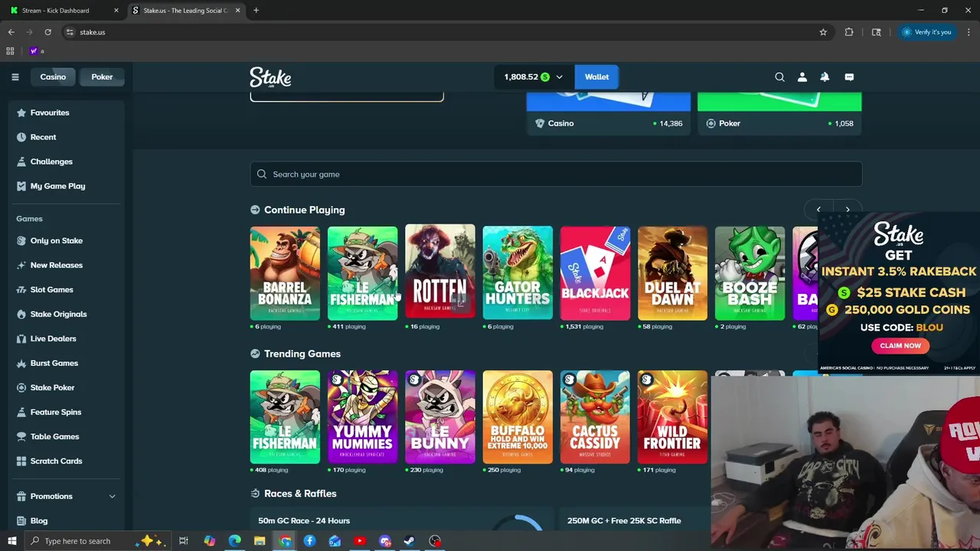Open Blackjack game thumbnail
980x551 pixels.
[x=595, y=273]
